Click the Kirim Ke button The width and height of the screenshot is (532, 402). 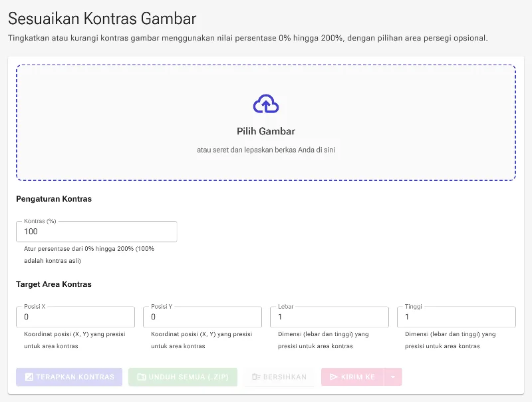352,377
